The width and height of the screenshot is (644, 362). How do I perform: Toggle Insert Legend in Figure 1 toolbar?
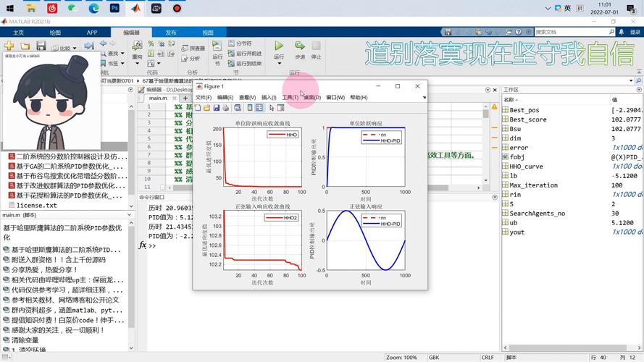click(x=259, y=108)
